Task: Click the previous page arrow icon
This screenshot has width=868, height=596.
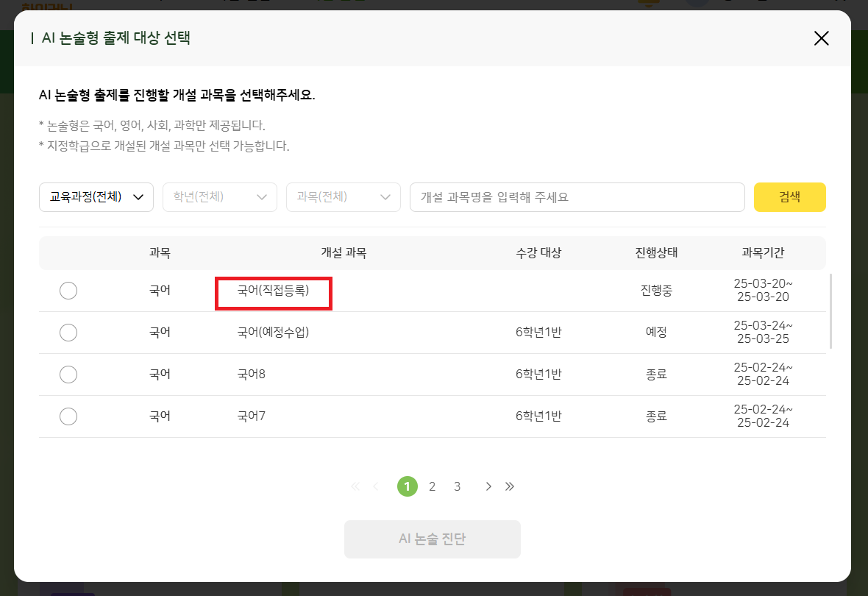Action: (376, 486)
